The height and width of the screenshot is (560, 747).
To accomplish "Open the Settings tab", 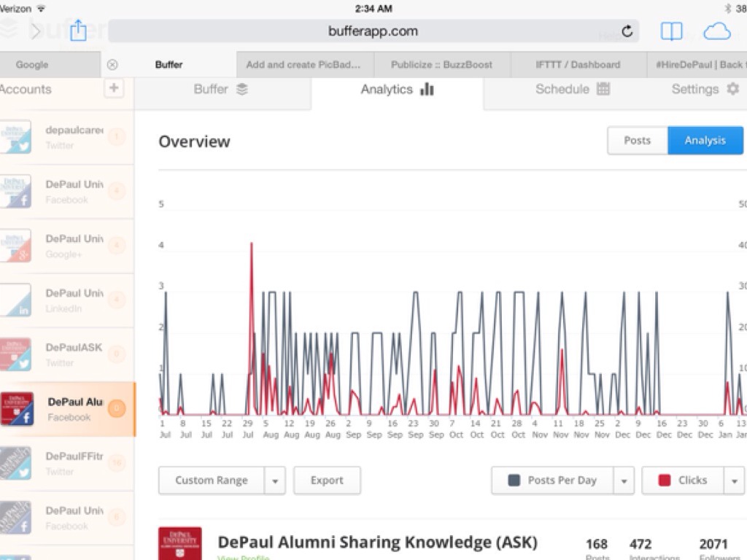I will point(705,90).
